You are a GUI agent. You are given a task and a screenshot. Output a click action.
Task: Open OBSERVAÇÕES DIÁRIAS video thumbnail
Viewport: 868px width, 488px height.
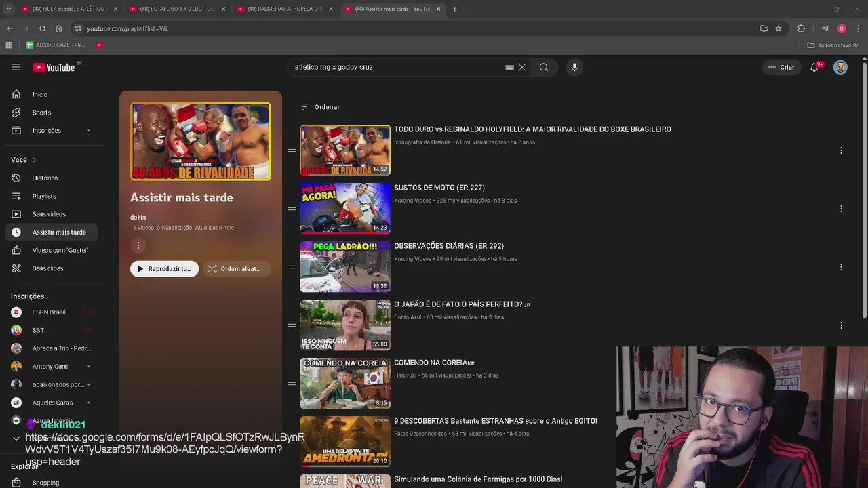point(345,267)
